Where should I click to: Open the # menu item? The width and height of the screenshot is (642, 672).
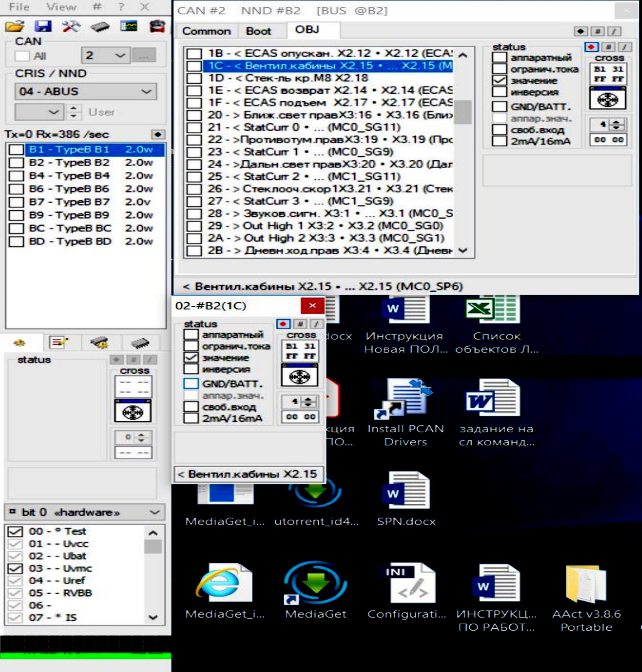click(x=97, y=7)
